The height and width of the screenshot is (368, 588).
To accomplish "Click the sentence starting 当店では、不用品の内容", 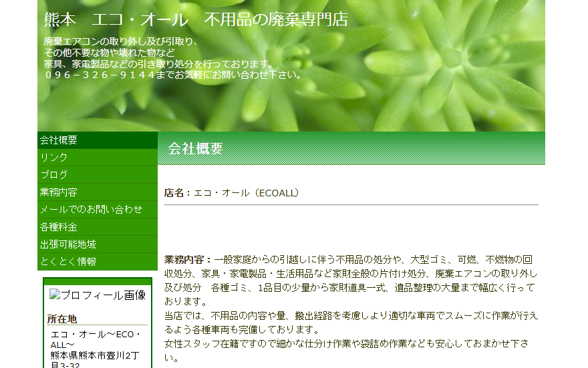I will point(351,323).
